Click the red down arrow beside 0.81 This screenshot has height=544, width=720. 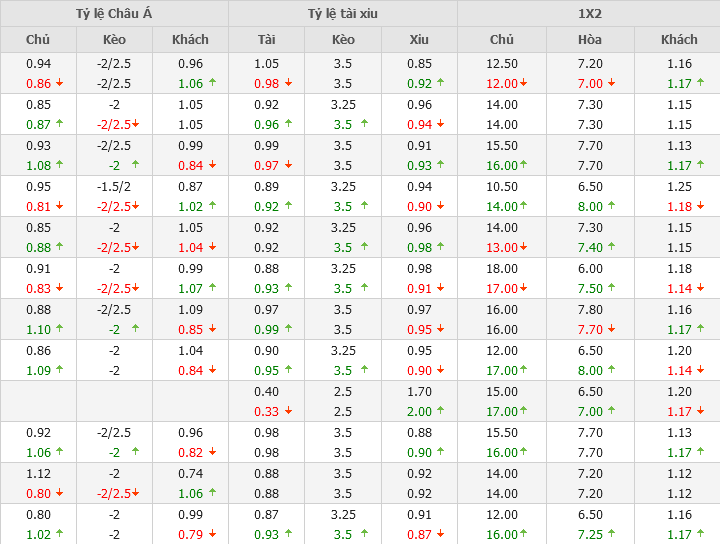pos(60,206)
